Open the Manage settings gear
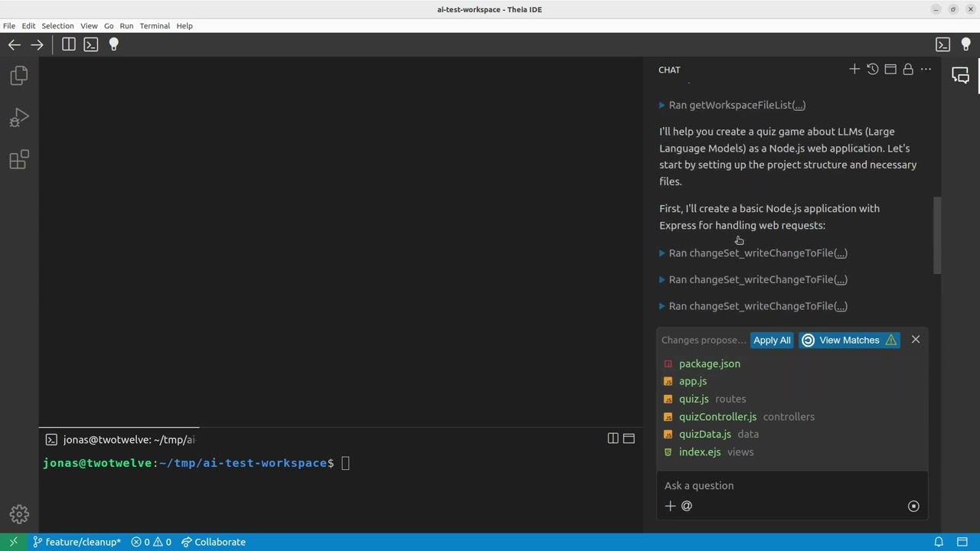The height and width of the screenshot is (551, 980). point(19,514)
